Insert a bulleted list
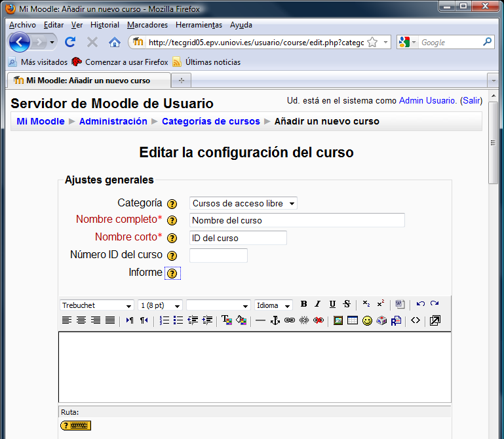Image resolution: width=504 pixels, height=439 pixels. [x=178, y=320]
